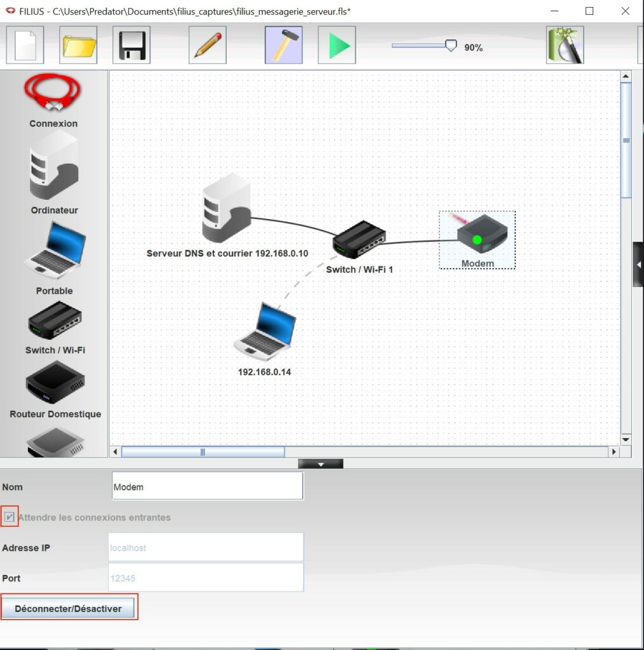Select the DNS and mail server on canvas
The width and height of the screenshot is (644, 650).
coord(226,208)
